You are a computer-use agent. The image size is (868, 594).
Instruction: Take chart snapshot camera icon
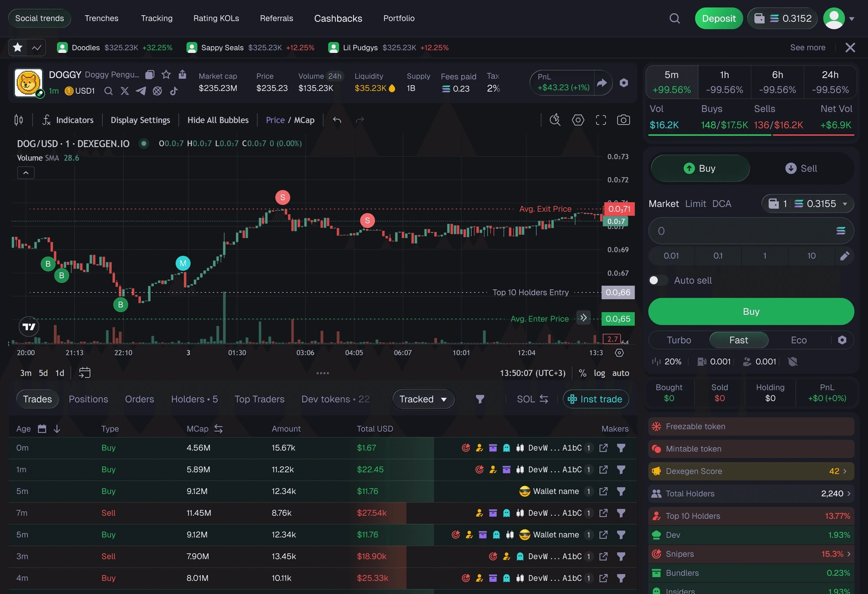tap(623, 120)
